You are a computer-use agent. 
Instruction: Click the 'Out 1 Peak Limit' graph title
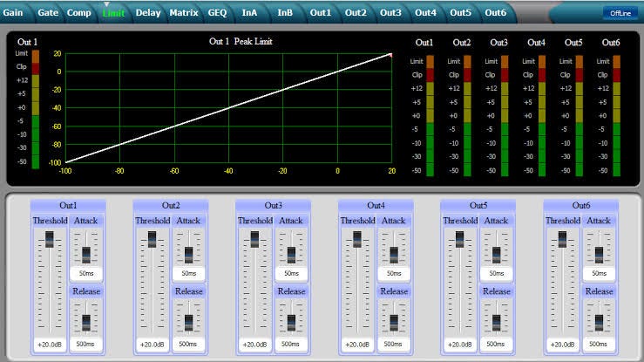click(x=241, y=42)
